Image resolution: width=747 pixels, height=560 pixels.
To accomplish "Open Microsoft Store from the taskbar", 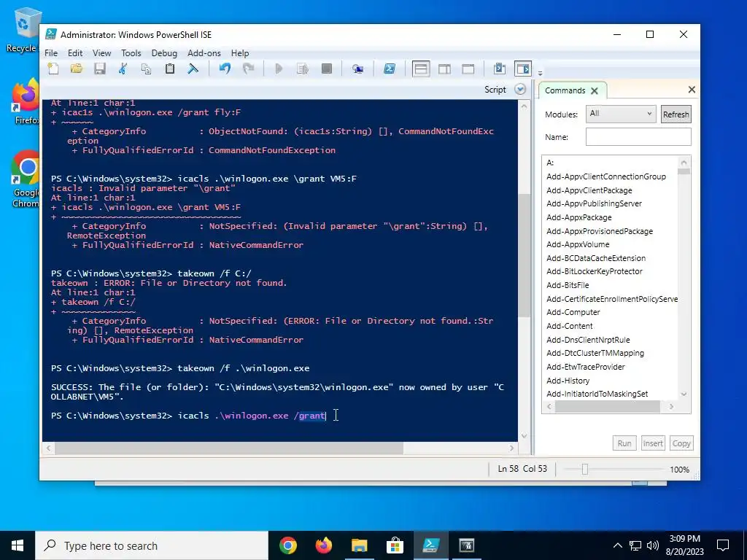I will tap(395, 545).
